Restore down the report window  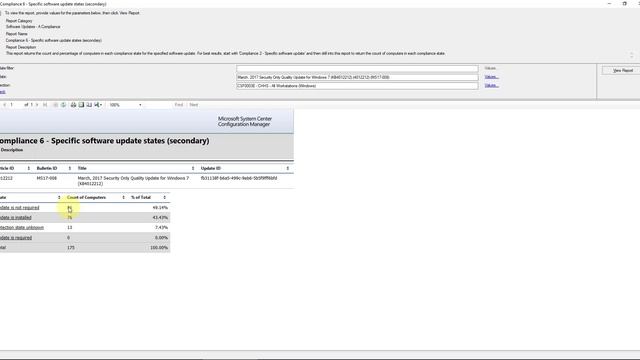coord(624,3)
